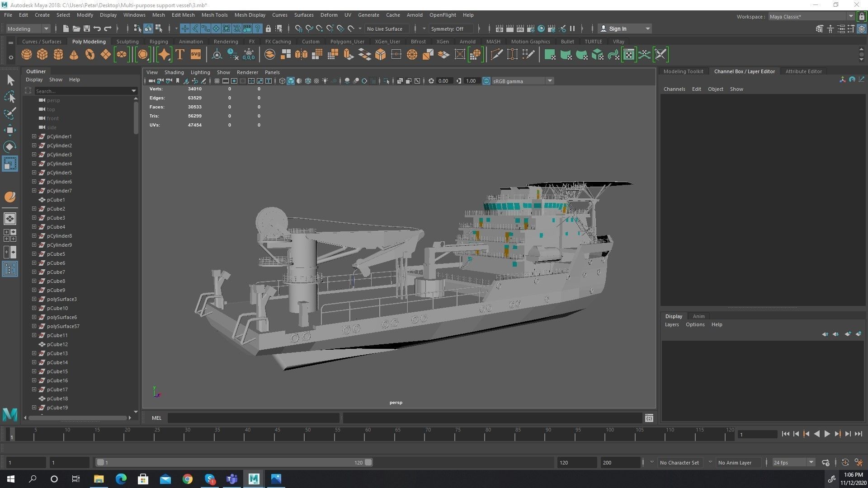The height and width of the screenshot is (488, 868).
Task: Expand the polySurface57 node in Outliner
Action: [x=34, y=326]
